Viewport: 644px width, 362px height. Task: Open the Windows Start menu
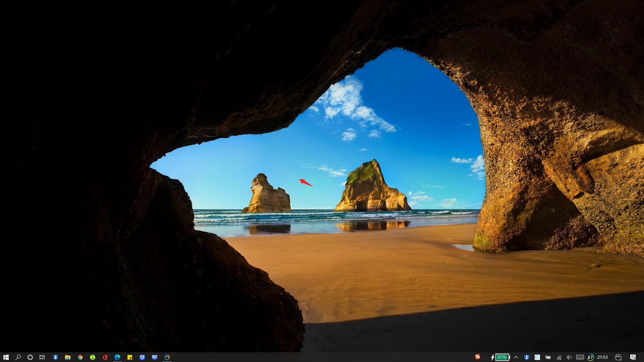tap(6, 357)
